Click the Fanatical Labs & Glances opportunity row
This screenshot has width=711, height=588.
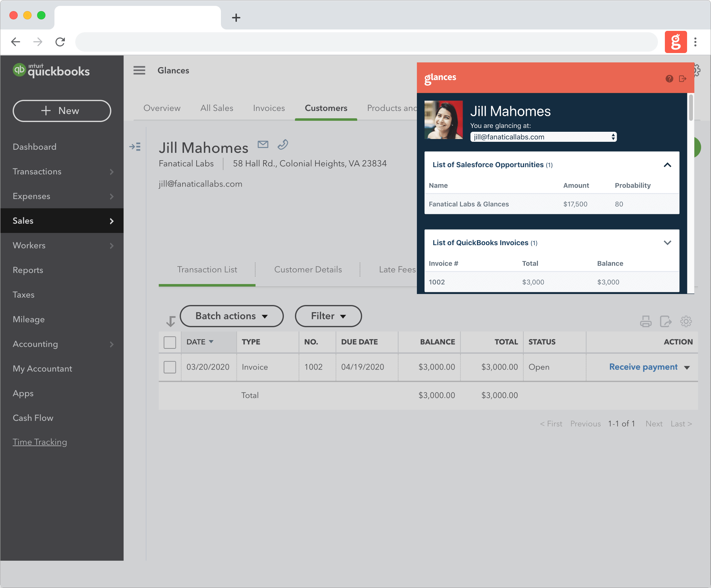[x=552, y=204]
